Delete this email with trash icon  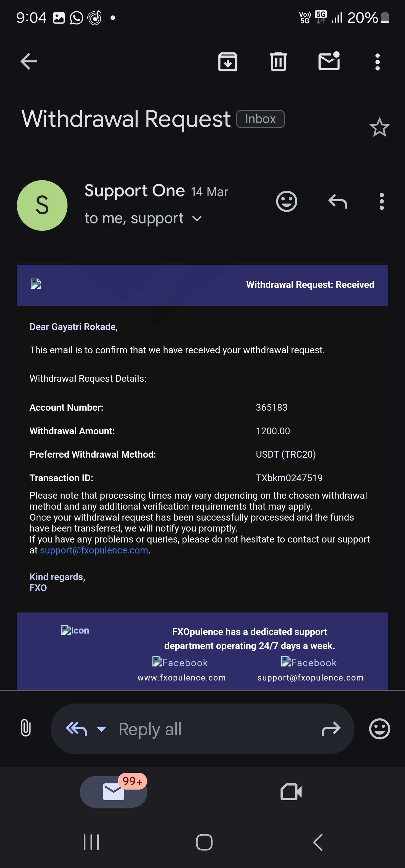click(278, 62)
